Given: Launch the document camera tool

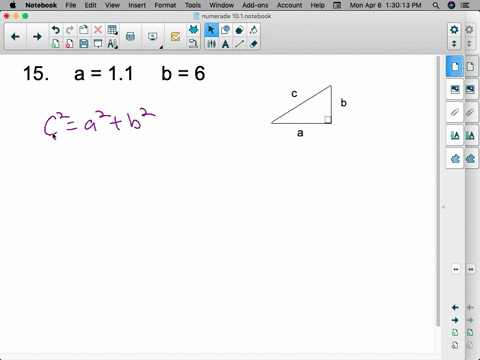Looking at the screenshot, I should tap(193, 44).
